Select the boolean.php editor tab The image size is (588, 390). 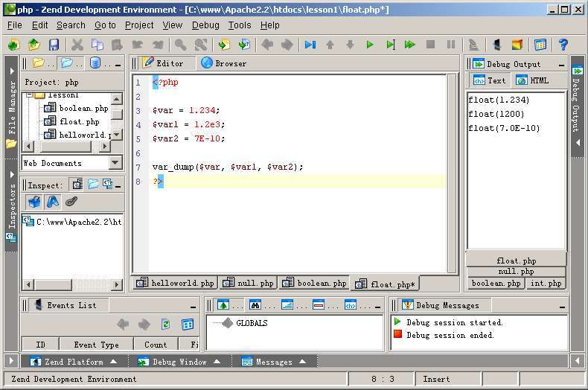pos(314,283)
